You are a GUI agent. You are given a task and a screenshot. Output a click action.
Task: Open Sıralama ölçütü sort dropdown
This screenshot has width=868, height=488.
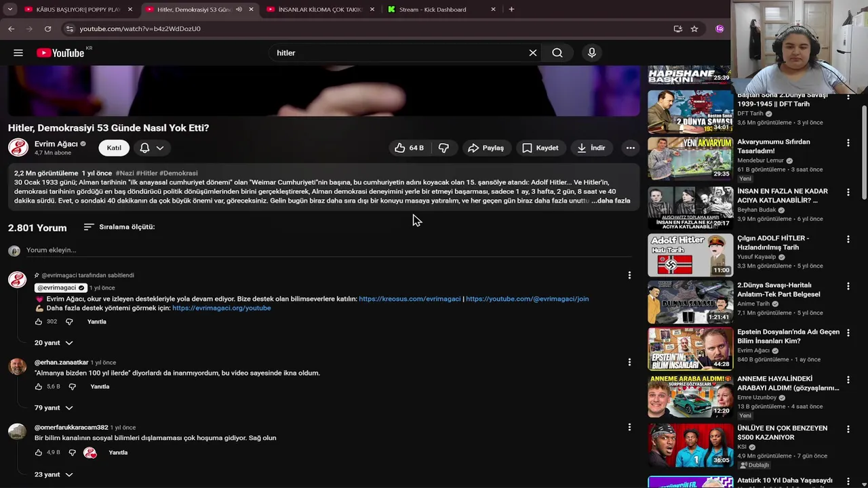pos(119,227)
